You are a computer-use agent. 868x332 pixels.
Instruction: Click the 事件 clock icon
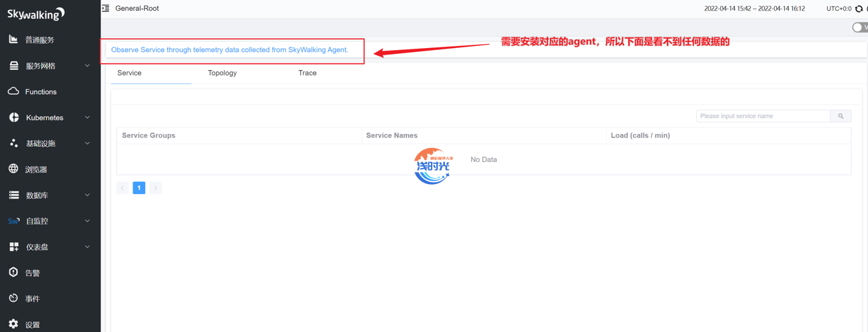(x=13, y=299)
